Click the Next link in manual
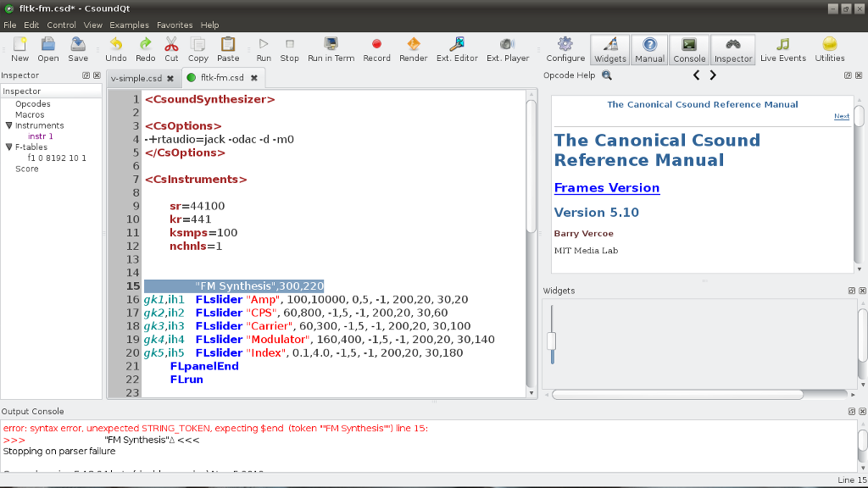 [x=841, y=117]
